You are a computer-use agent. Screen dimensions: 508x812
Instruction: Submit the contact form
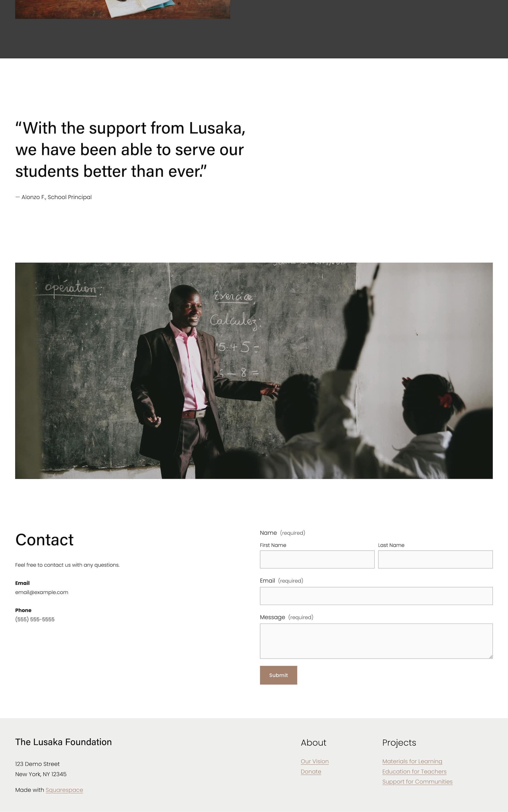279,675
